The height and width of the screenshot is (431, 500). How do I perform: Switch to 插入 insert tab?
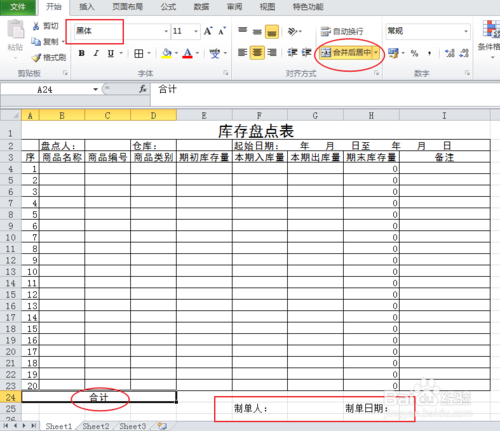tap(87, 7)
